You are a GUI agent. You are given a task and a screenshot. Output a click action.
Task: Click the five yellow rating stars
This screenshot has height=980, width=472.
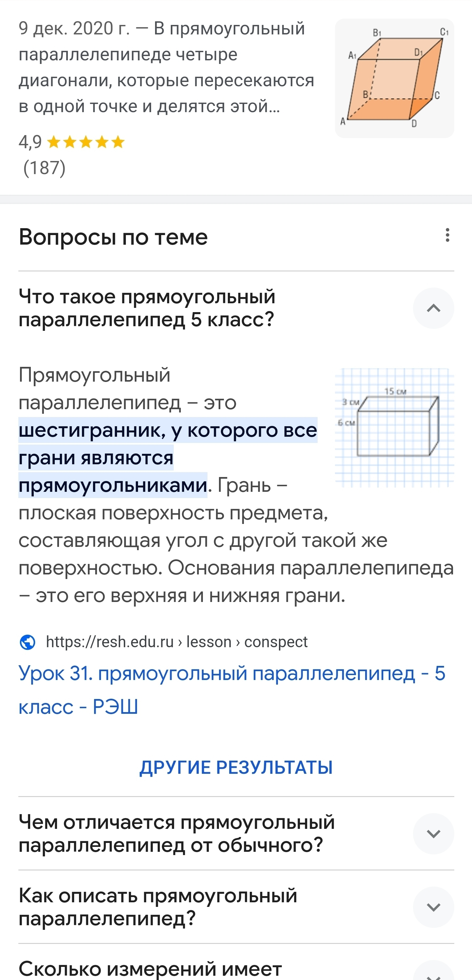[x=86, y=142]
